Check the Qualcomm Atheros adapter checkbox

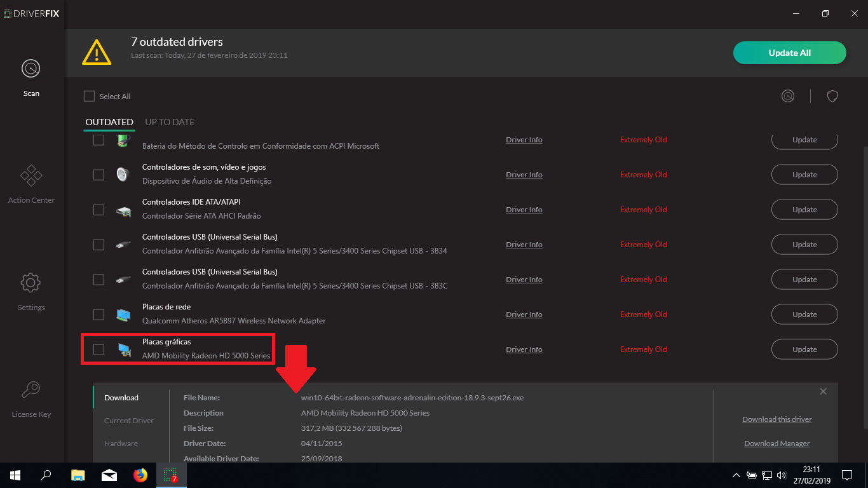click(x=98, y=315)
